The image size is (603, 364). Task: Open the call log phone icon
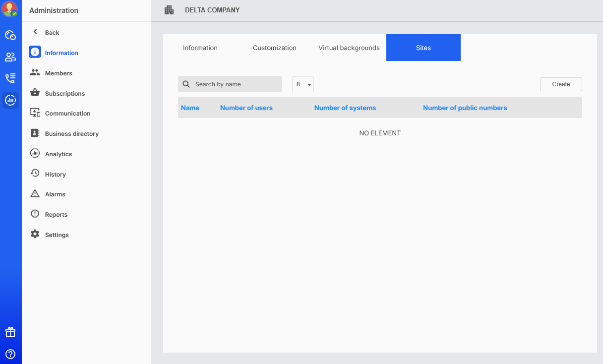point(10,78)
